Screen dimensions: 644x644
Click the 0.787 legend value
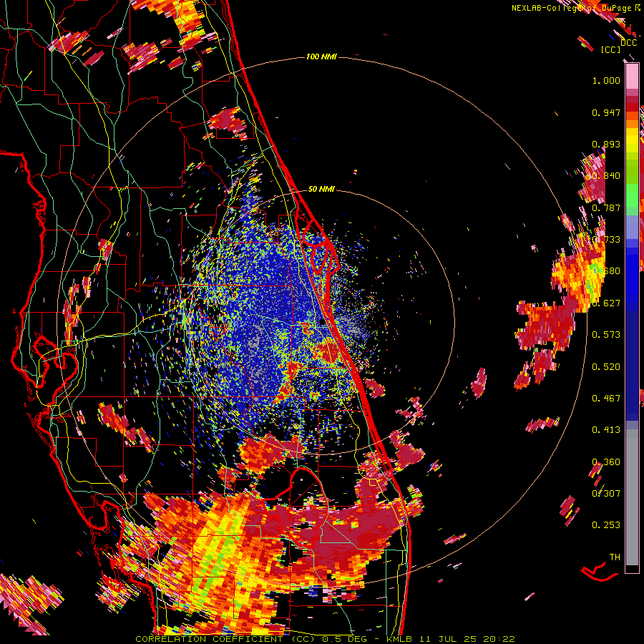coord(606,208)
